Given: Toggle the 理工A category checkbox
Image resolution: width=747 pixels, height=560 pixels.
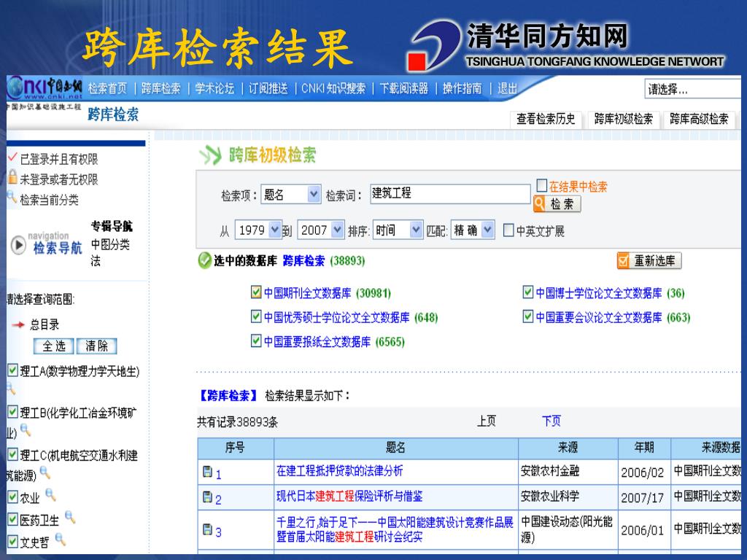Looking at the screenshot, I should pyautogui.click(x=13, y=370).
